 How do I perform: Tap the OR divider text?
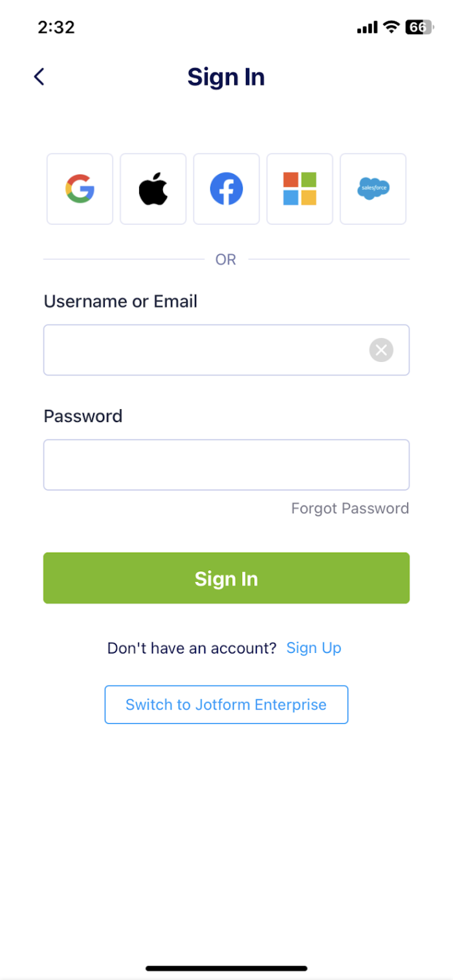point(226,259)
